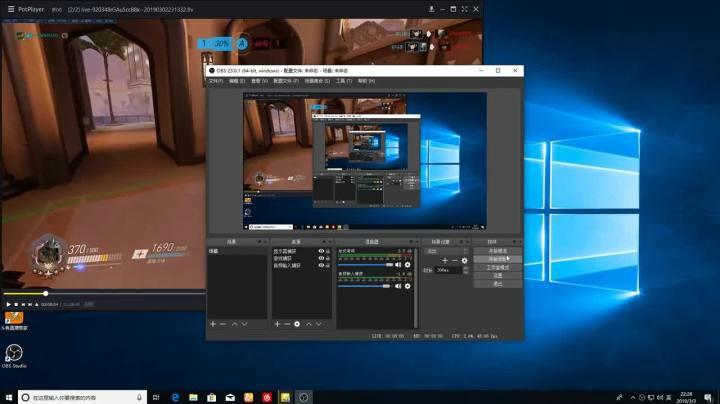Open settings gear of the desktop audio channel
The image size is (720, 404).
(x=407, y=265)
